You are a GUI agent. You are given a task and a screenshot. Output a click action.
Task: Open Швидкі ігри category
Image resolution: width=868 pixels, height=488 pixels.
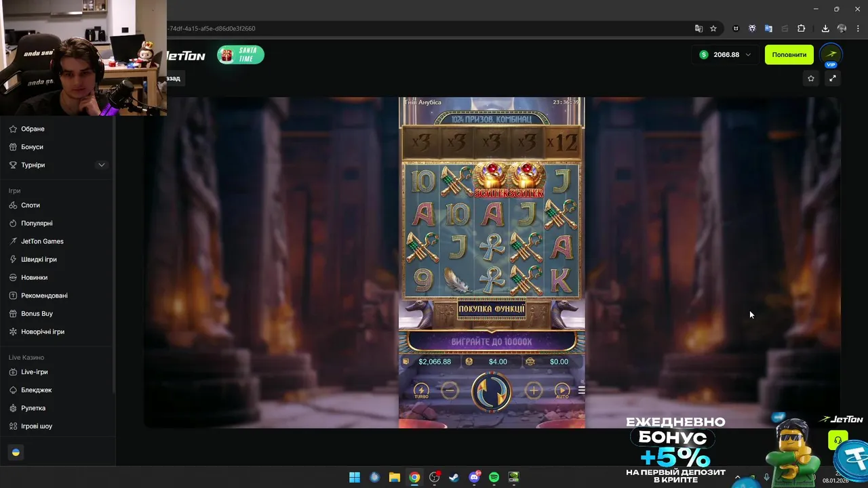tap(39, 260)
